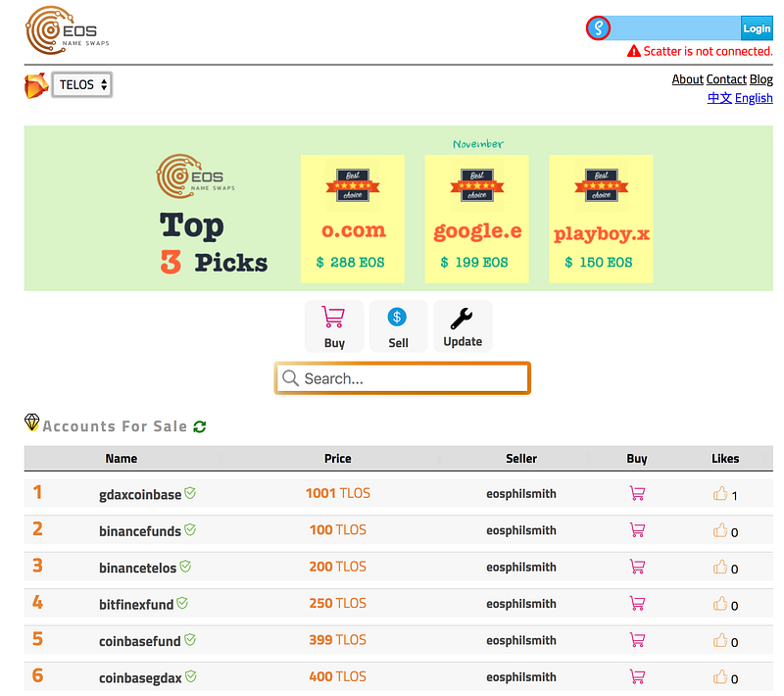Click the search magnifier icon
This screenshot has width=784, height=696.
coord(290,378)
